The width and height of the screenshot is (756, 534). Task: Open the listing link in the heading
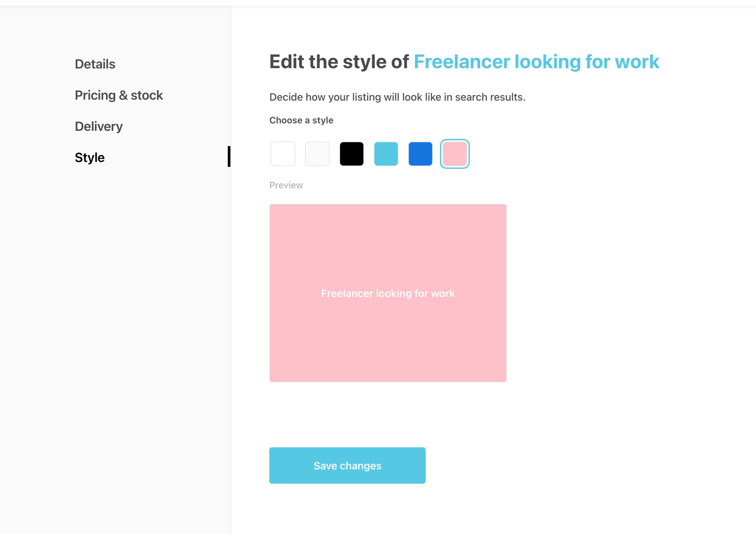click(536, 62)
